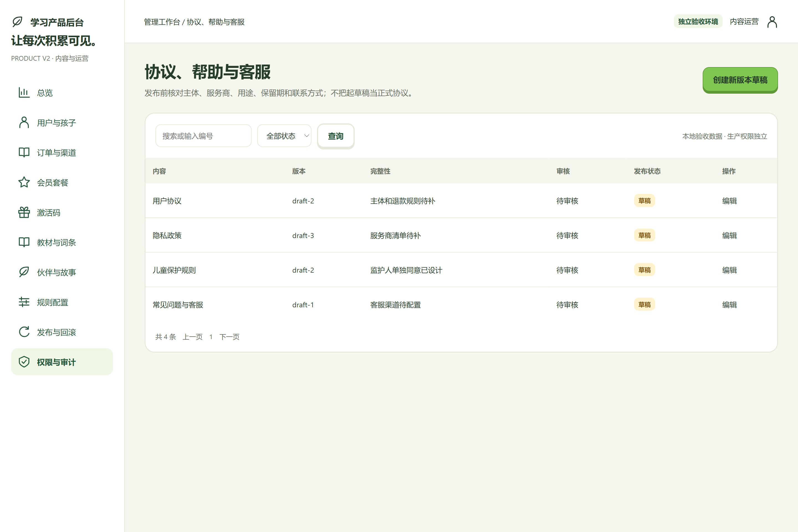Click the 内容 column header
The image size is (798, 532).
coord(159,171)
